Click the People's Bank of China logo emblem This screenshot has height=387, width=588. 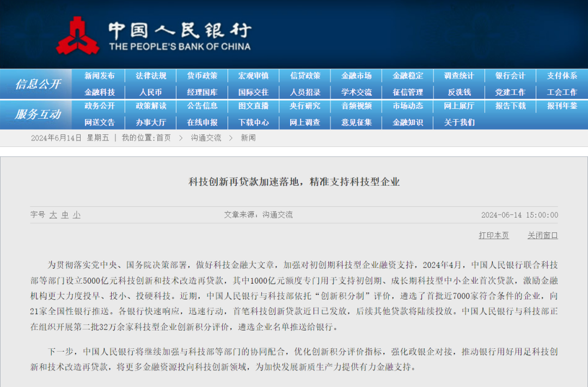click(78, 35)
